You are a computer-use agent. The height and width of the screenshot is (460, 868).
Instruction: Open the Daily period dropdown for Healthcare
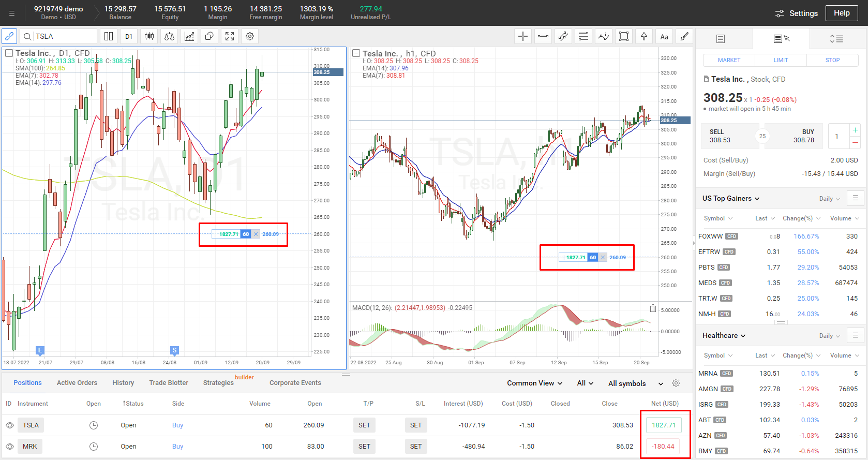coord(830,336)
